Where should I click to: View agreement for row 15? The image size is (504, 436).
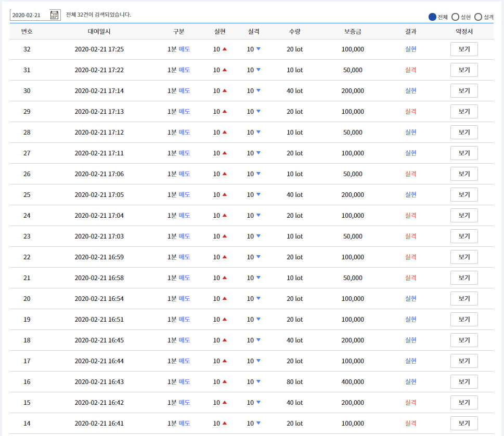[x=464, y=403]
